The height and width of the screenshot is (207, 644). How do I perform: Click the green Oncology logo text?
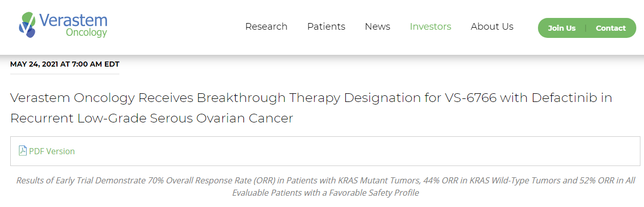pos(86,33)
